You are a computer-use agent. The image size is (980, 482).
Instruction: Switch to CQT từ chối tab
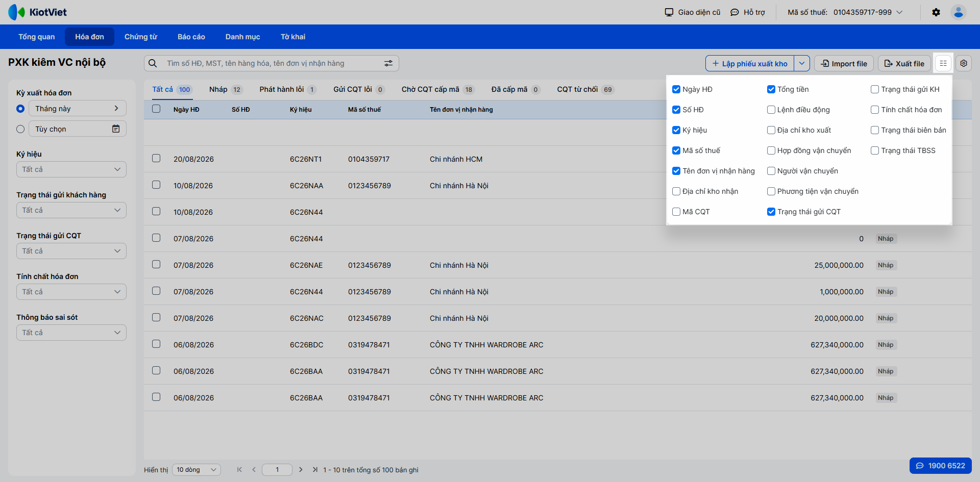pos(586,89)
